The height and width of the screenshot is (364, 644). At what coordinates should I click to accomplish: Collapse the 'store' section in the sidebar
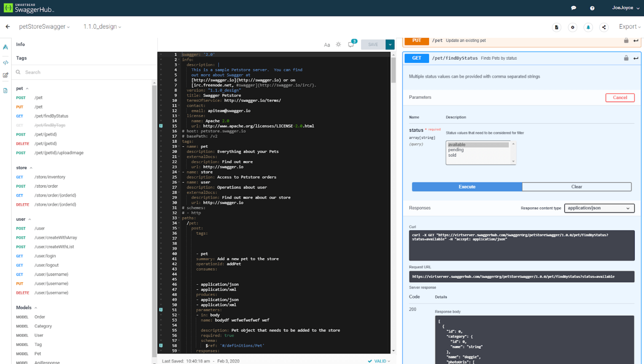[x=30, y=168]
